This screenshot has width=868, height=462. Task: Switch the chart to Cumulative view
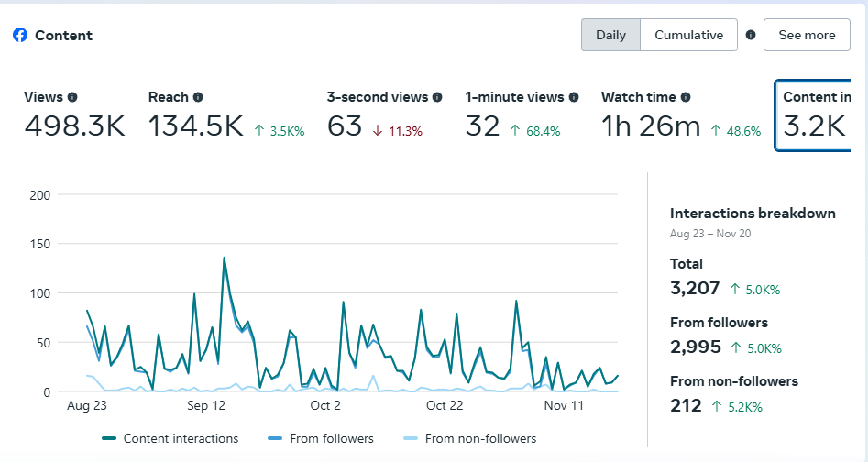(x=688, y=35)
